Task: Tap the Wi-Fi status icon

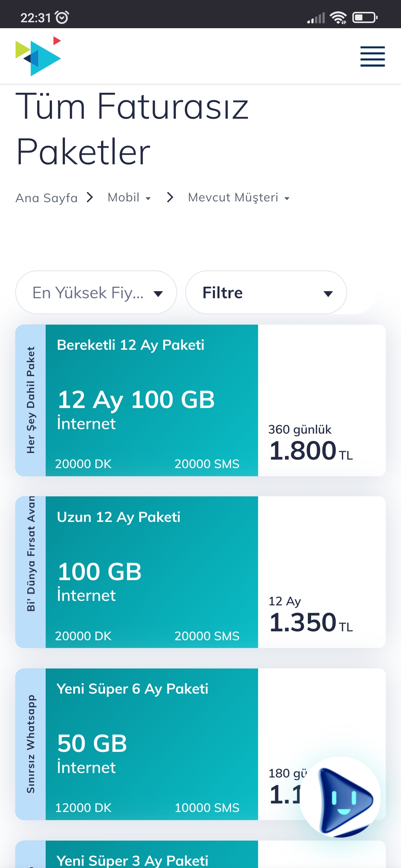Action: pyautogui.click(x=338, y=17)
